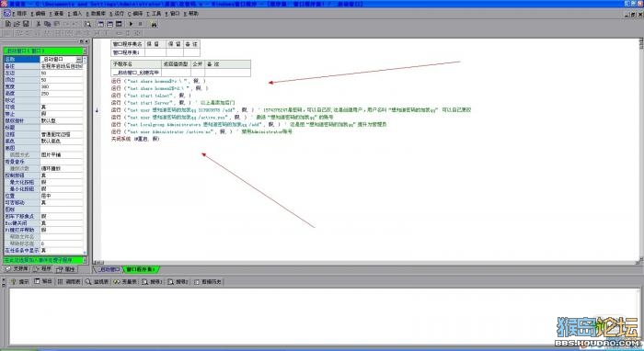644x351 pixels.
Task: Click the binoculars Find icon
Action: [x=154, y=25]
